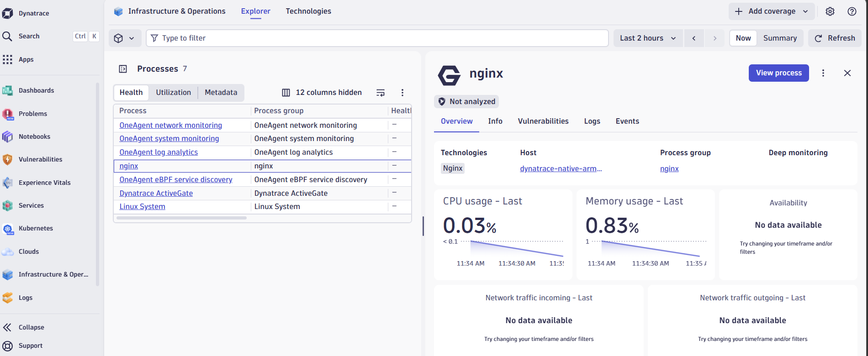The height and width of the screenshot is (356, 868).
Task: Open the nginx Events tab
Action: (627, 121)
